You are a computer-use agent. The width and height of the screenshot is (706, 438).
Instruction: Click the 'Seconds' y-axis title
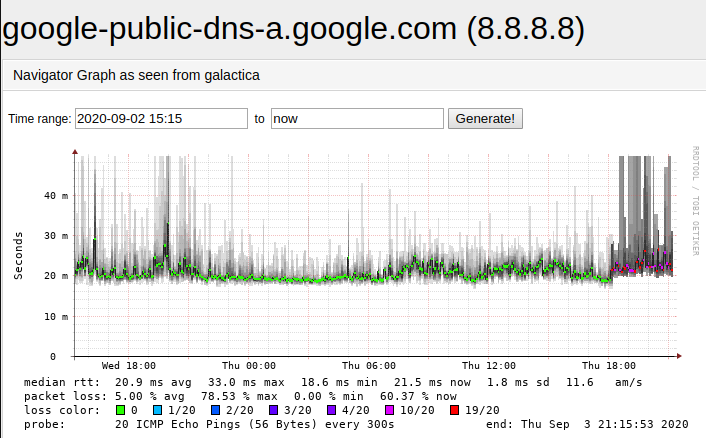pos(18,256)
